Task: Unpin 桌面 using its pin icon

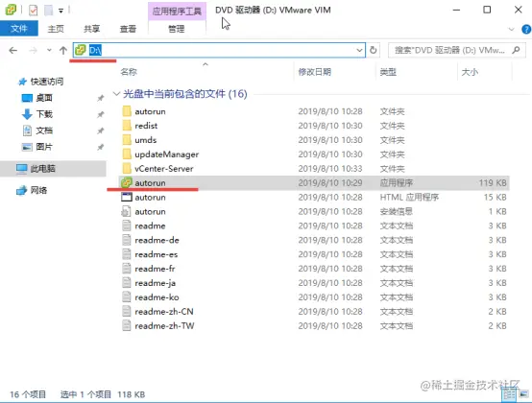Action: click(101, 98)
